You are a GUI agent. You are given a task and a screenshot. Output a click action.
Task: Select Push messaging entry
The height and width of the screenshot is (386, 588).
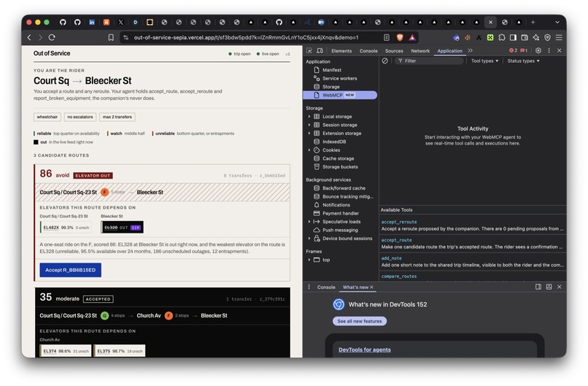click(x=340, y=231)
